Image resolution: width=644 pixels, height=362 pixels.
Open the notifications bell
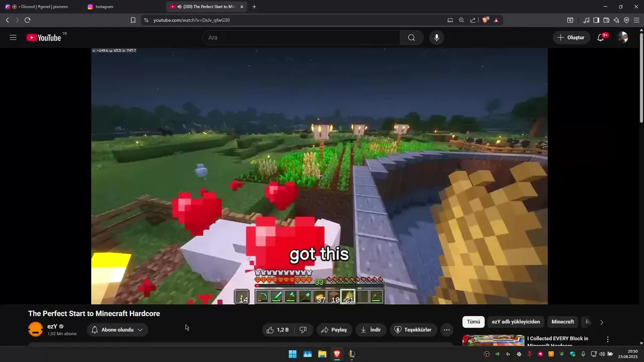tap(601, 38)
